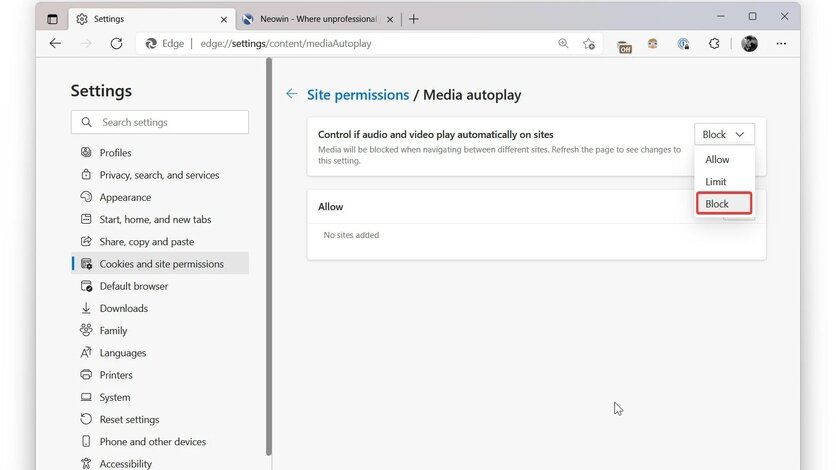Screen dimensions: 836x470
Task: Click the Profiles sidebar icon
Action: pyautogui.click(x=86, y=152)
